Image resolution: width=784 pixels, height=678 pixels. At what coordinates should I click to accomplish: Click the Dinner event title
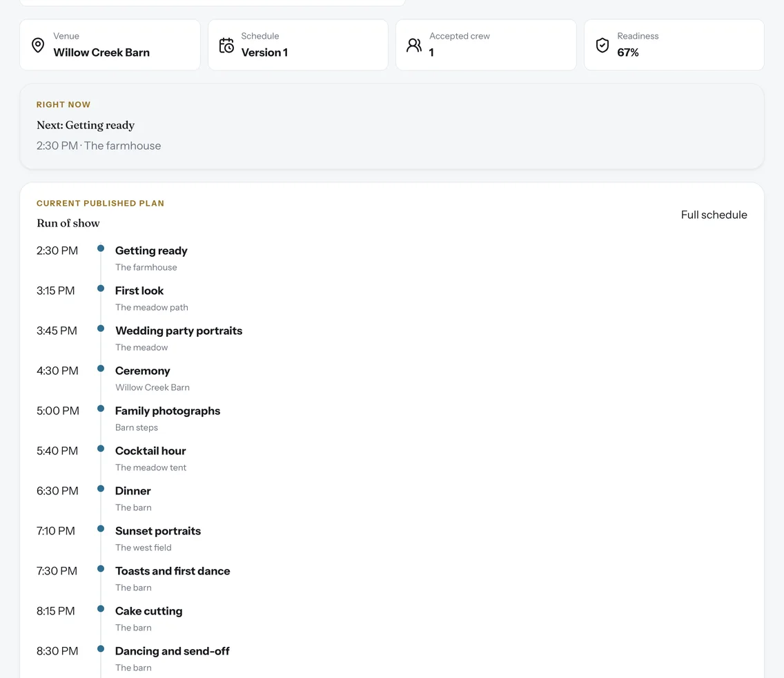tap(133, 491)
